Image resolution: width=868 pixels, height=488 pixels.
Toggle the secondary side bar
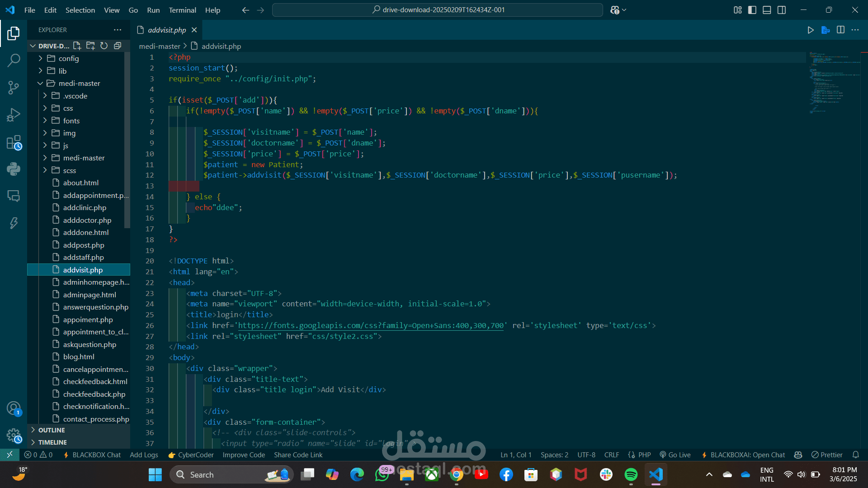coord(782,10)
